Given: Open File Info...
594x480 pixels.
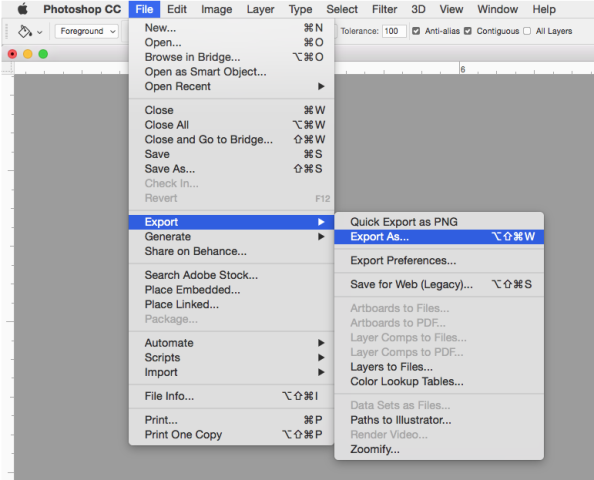Looking at the screenshot, I should [x=231, y=396].
